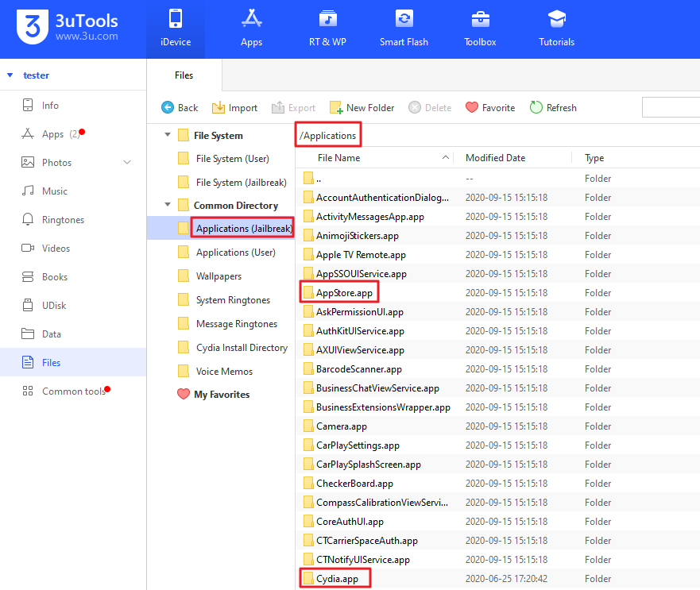Select Files in the sidebar
This screenshot has width=700, height=590.
(73, 362)
